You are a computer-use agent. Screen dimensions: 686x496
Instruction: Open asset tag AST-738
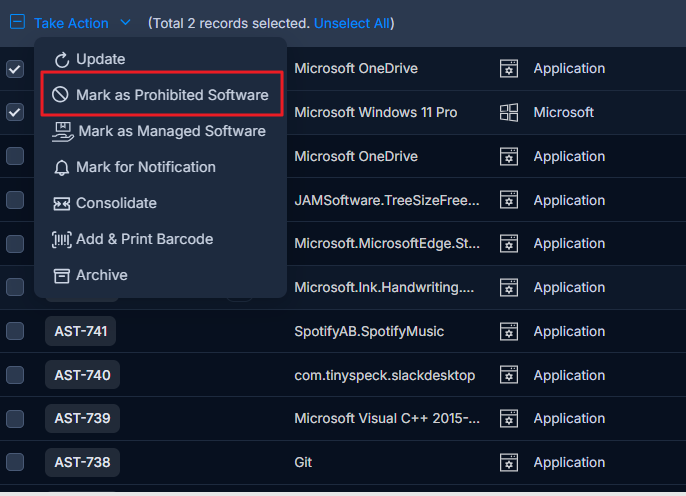[82, 462]
